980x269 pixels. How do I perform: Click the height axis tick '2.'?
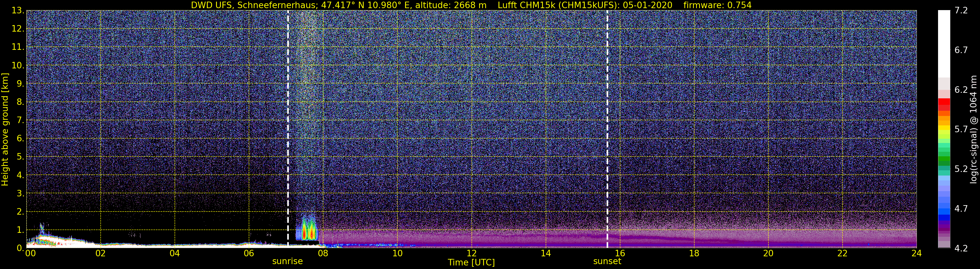[x=20, y=211]
